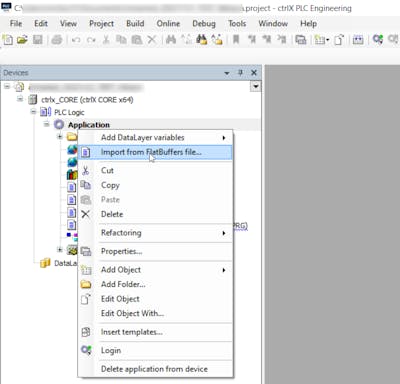The height and width of the screenshot is (384, 400).
Task: Click the X Delete icon in toolbar
Action: click(x=152, y=40)
